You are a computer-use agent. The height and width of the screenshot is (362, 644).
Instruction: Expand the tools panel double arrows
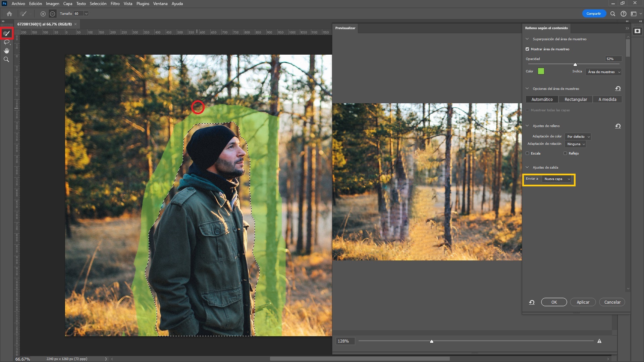[3, 21]
